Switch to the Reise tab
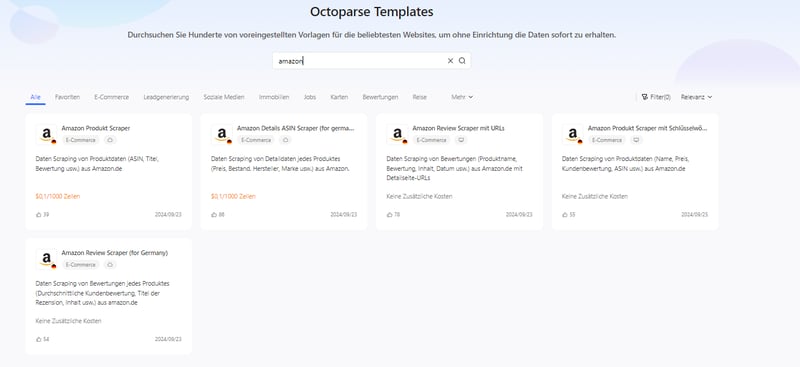Image resolution: width=800 pixels, height=367 pixels. [419, 97]
